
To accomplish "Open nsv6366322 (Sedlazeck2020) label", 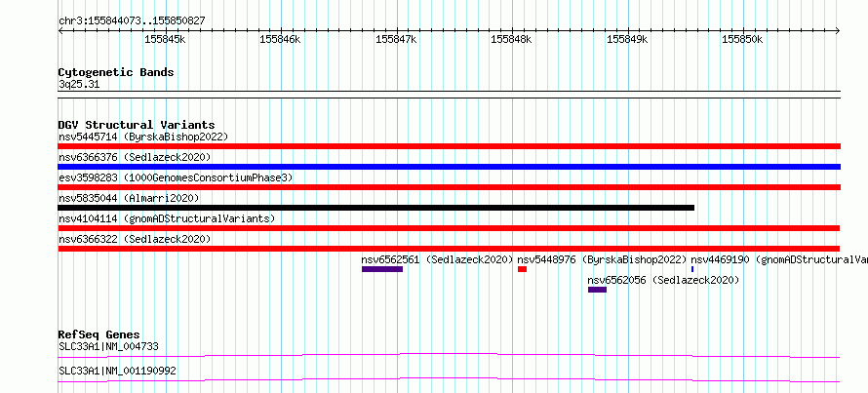I will 135,239.
